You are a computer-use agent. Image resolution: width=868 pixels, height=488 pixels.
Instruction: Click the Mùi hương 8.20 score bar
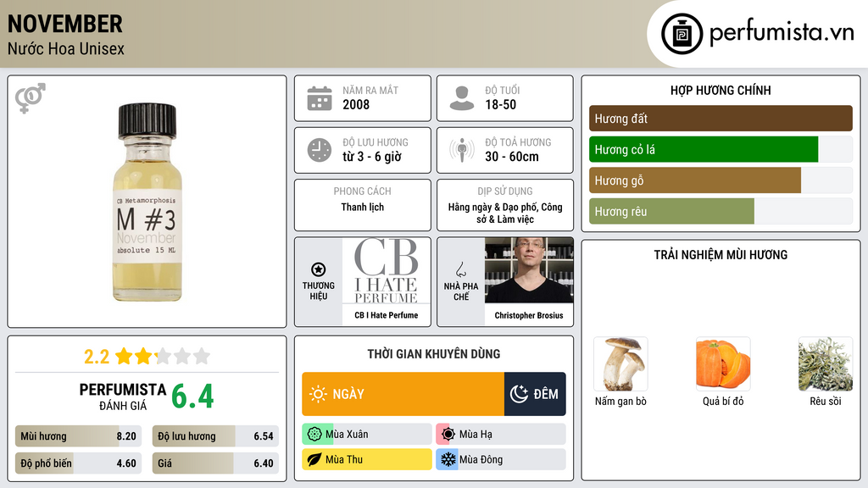click(x=78, y=436)
